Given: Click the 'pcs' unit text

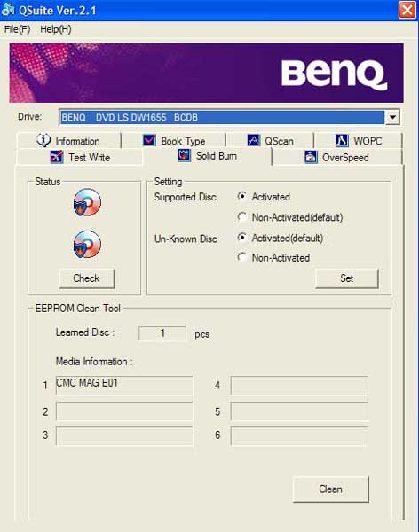Looking at the screenshot, I should coord(202,334).
